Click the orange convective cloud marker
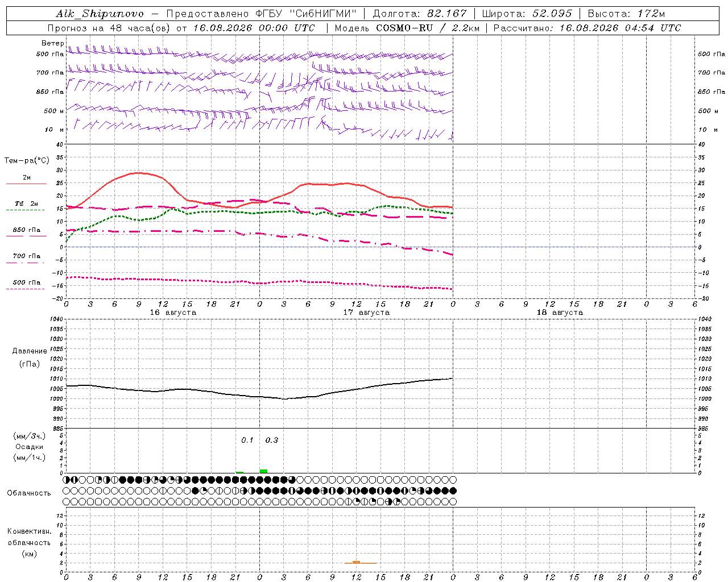Screen dimensions: 728x582 [x=357, y=562]
